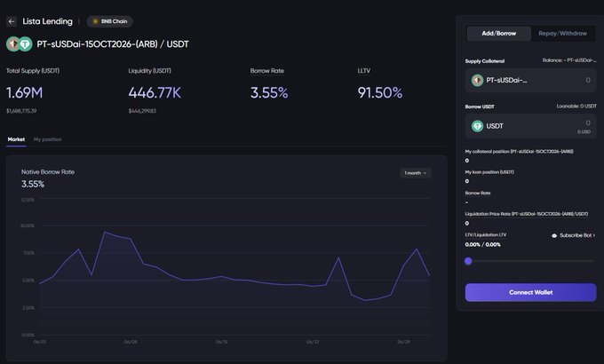This screenshot has width=604, height=364.
Task: Click the LLTV label
Action: click(363, 71)
